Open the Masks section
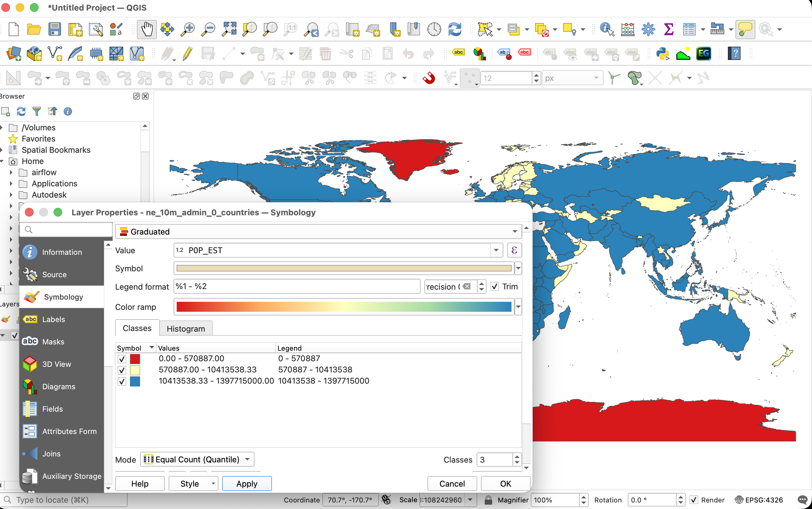Viewport: 812px width, 509px height. (62, 342)
